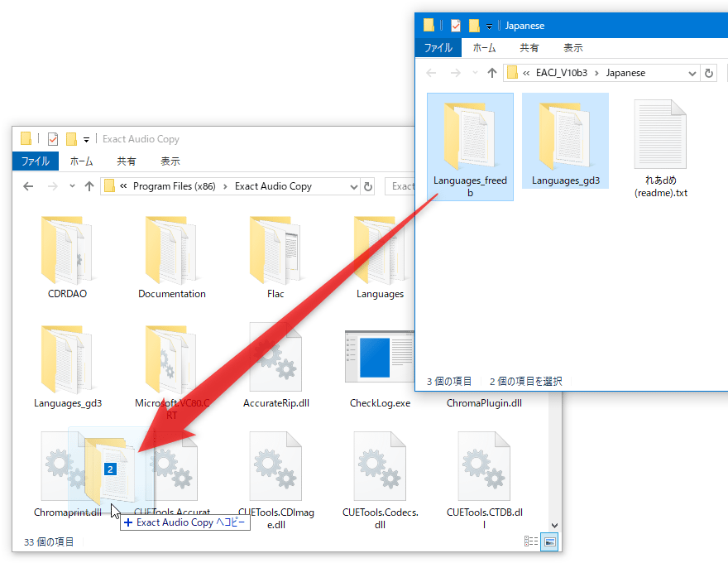Open ホーム tab in Exact Audio Copy window
The height and width of the screenshot is (563, 728).
81,161
